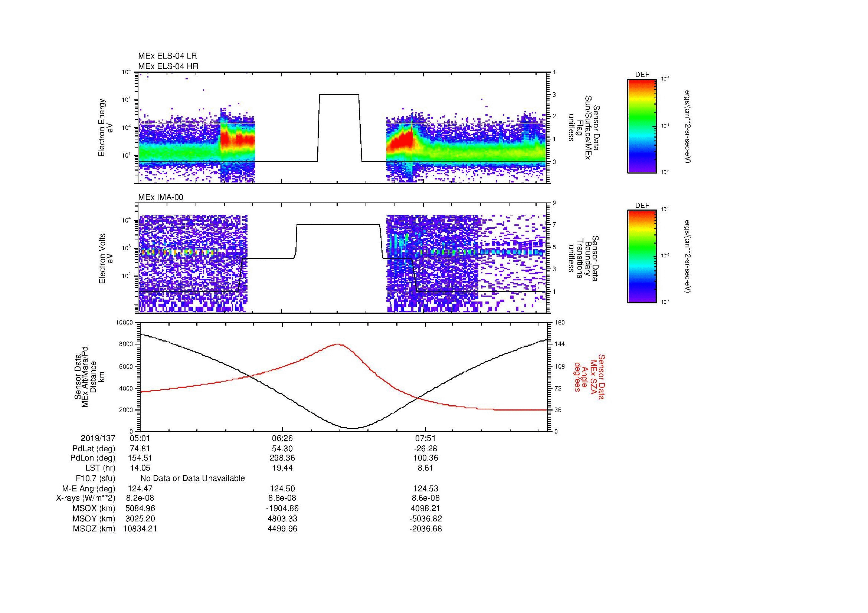Image resolution: width=868 pixels, height=613 pixels.
Task: Click the PdLat value 54.30
Action: [282, 449]
